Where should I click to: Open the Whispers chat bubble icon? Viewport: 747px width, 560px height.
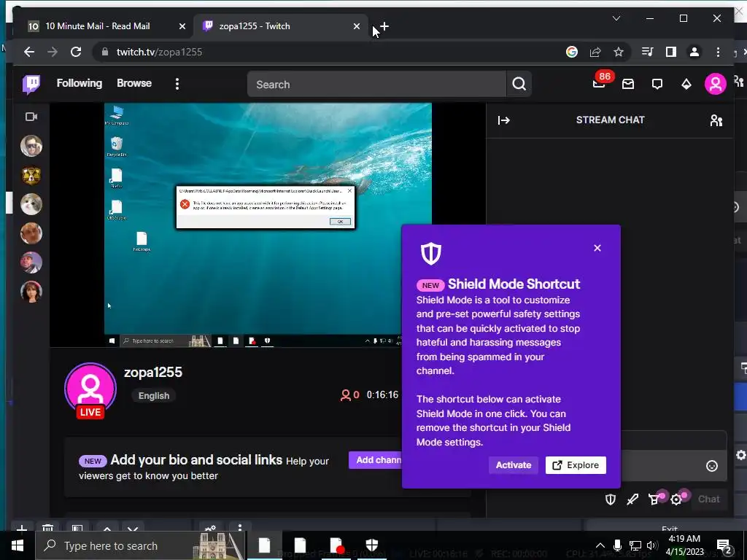(x=657, y=85)
